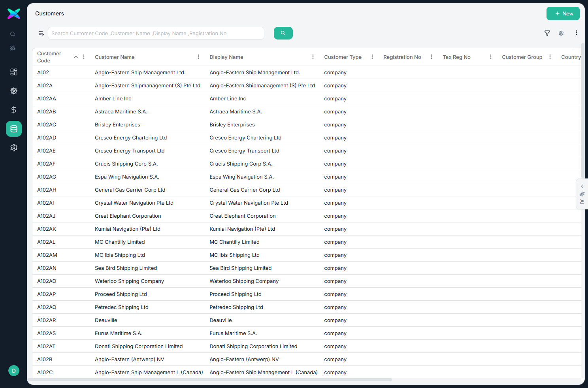
Task: Select MC Ibis Shipping Ltd customer name
Action: click(x=120, y=255)
